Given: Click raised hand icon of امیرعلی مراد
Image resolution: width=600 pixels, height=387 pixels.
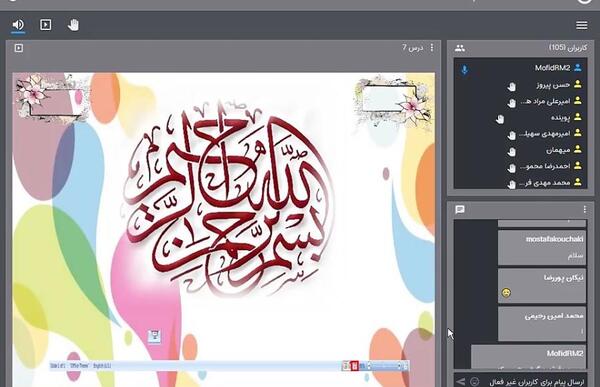Looking at the screenshot, I should (x=512, y=103).
